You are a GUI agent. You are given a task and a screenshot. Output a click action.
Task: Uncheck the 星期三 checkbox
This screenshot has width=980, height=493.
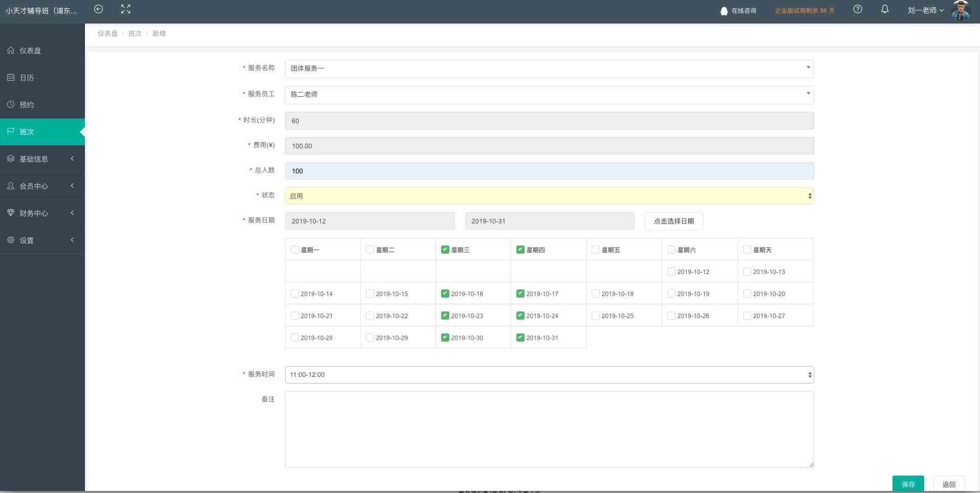click(445, 250)
